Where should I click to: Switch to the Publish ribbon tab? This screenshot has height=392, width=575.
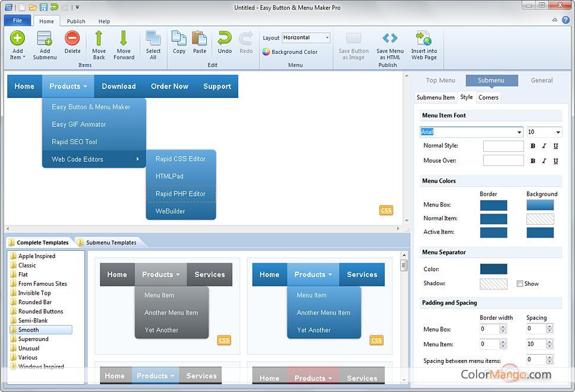[76, 21]
